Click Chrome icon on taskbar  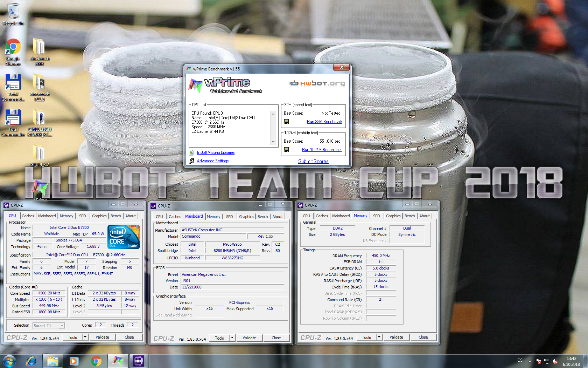[x=96, y=361]
